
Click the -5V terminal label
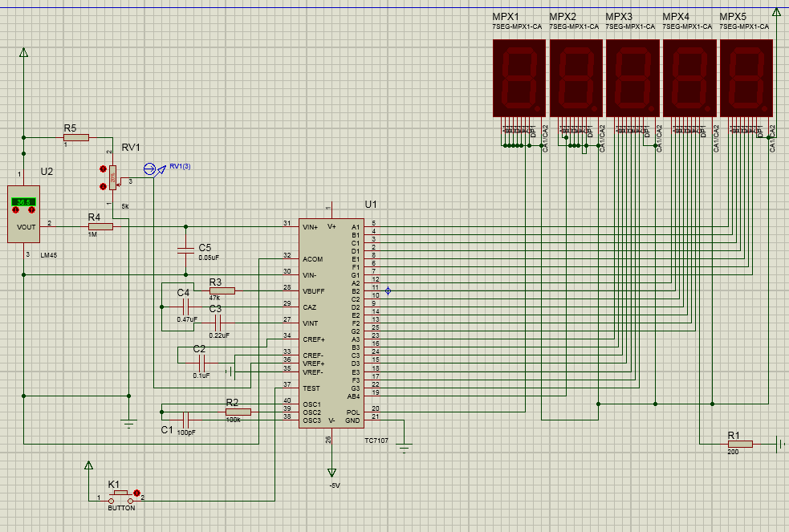pos(335,485)
